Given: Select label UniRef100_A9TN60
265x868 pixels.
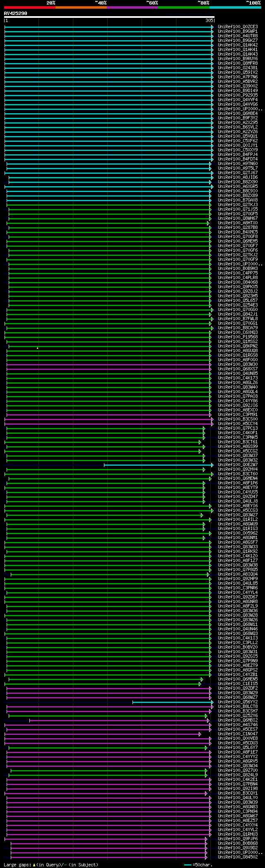Looking at the screenshot, I should click(238, 164).
